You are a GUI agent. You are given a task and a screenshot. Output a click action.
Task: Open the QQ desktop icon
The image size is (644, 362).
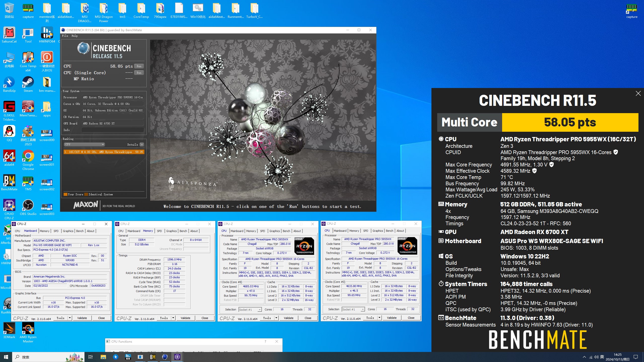pos(9,133)
